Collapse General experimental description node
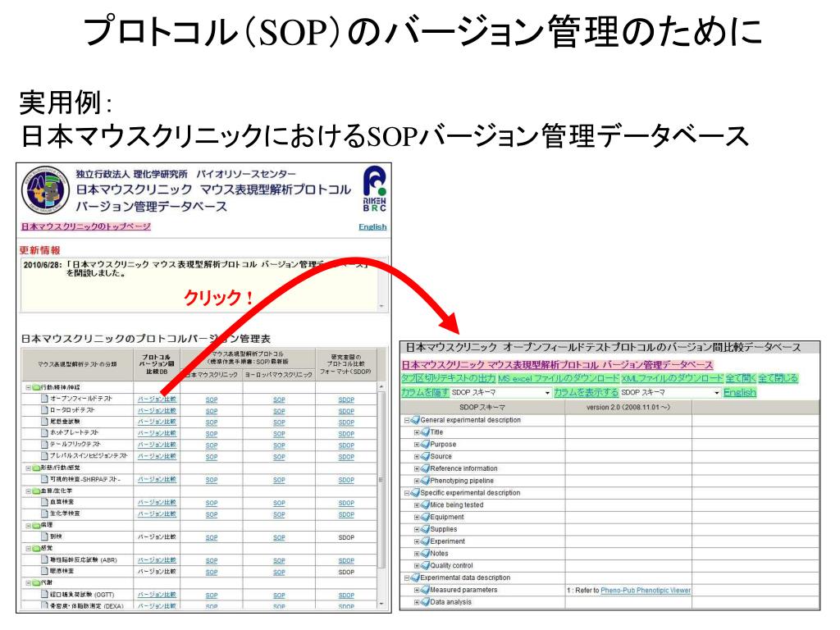Image resolution: width=840 pixels, height=630 pixels. point(407,421)
